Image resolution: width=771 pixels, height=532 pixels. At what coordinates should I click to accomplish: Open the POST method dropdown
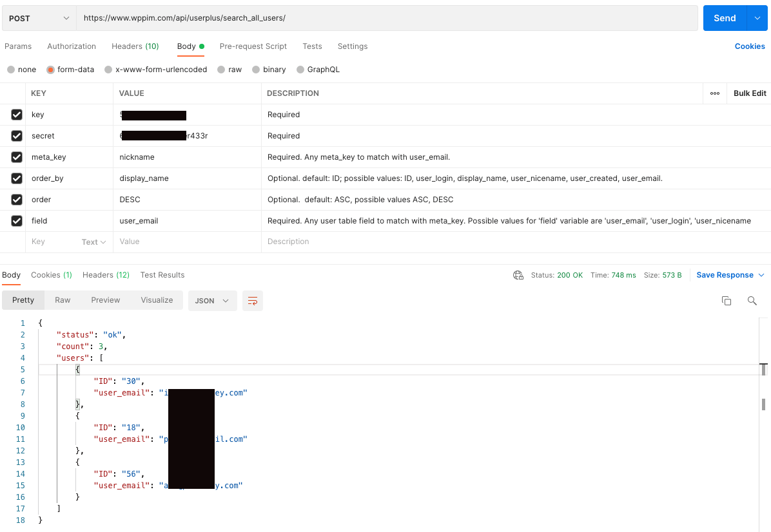pos(39,18)
